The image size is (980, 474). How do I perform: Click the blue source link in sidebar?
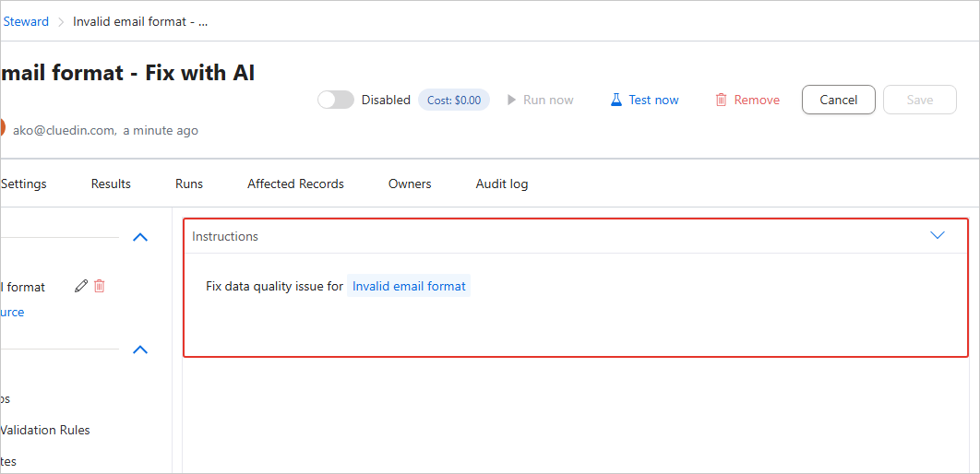pyautogui.click(x=13, y=313)
